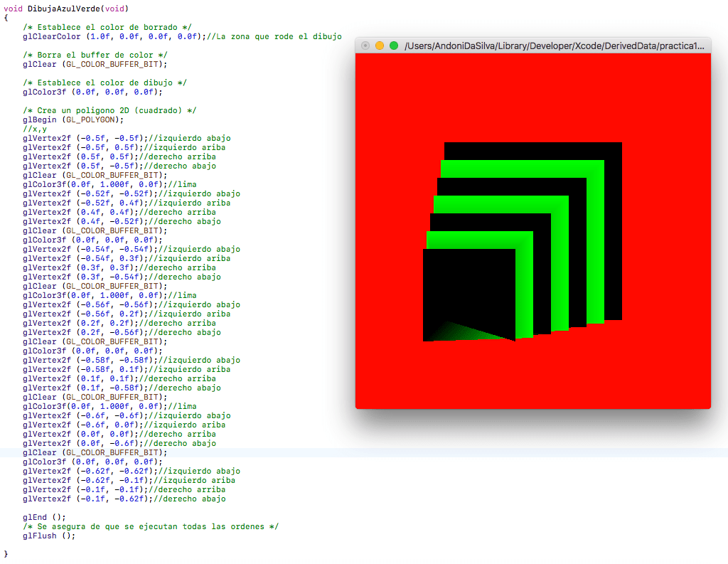Click the glEnd call near file bottom

click(x=41, y=517)
